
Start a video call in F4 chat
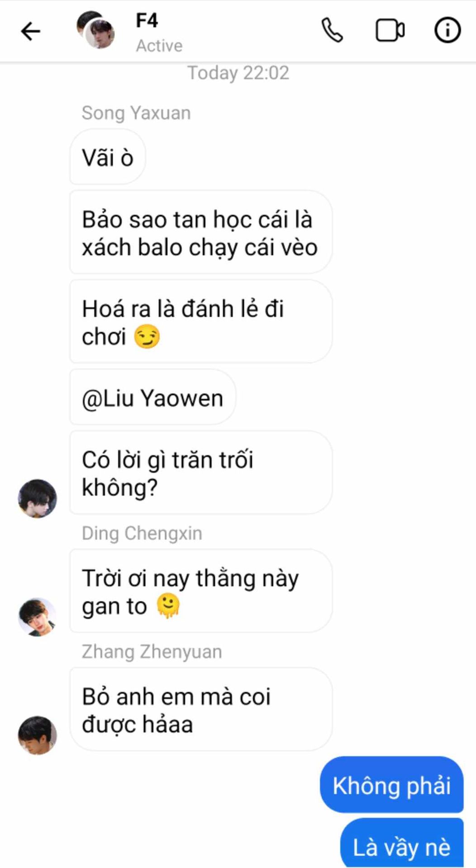coord(390,30)
